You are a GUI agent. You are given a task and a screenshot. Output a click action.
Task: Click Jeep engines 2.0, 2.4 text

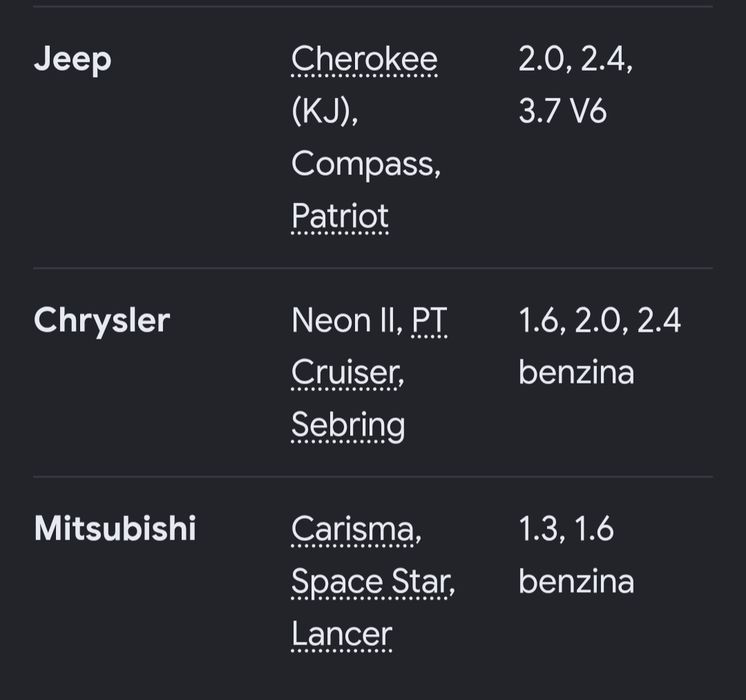click(576, 59)
